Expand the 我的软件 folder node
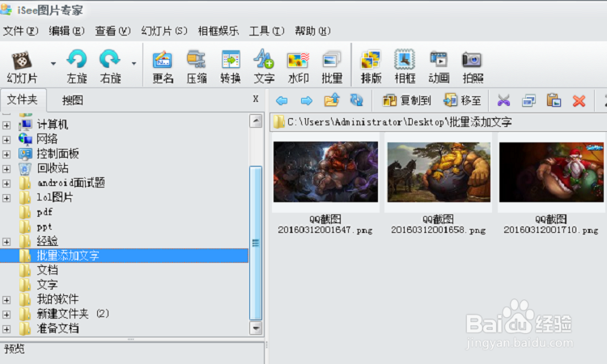Screen dimensions: 607x364 [x=6, y=300]
